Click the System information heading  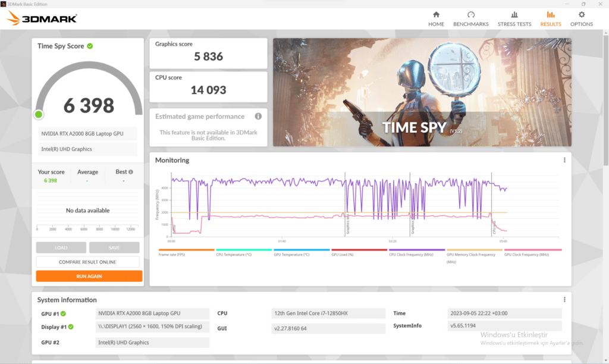tap(67, 300)
